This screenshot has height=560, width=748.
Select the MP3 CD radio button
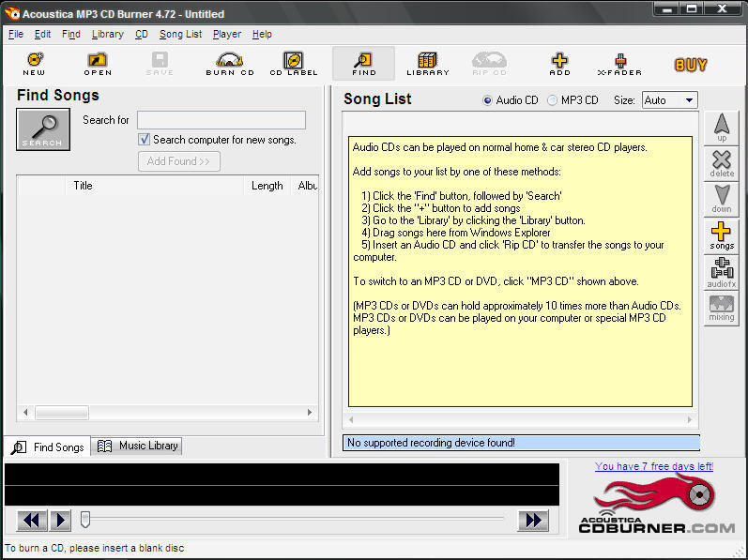click(x=552, y=100)
